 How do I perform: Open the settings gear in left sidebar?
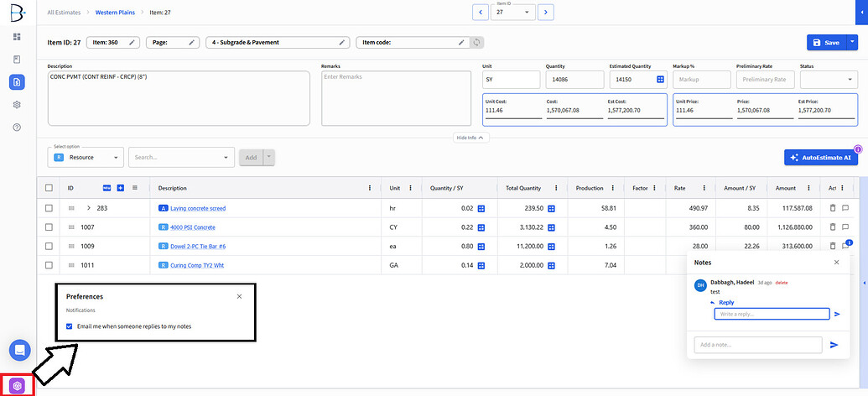[17, 105]
